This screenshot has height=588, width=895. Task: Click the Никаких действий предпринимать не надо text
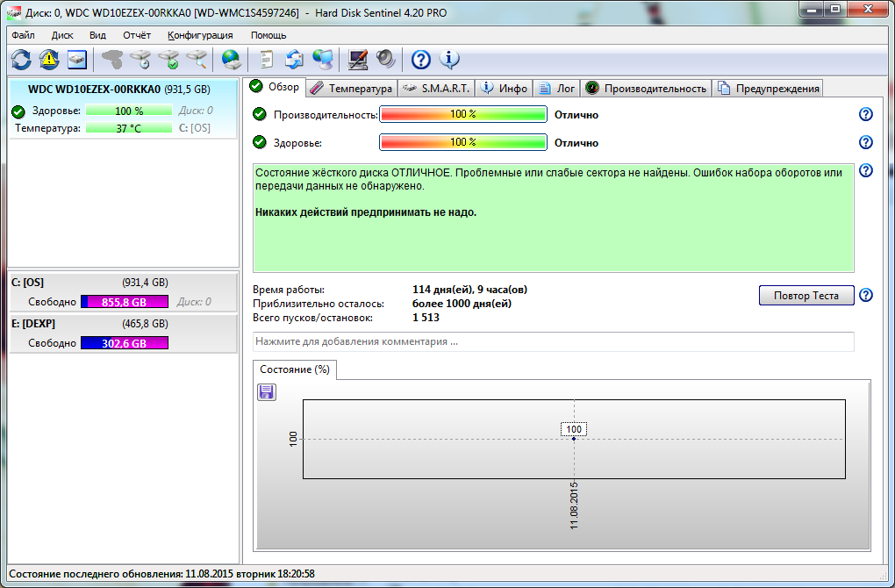(x=366, y=212)
